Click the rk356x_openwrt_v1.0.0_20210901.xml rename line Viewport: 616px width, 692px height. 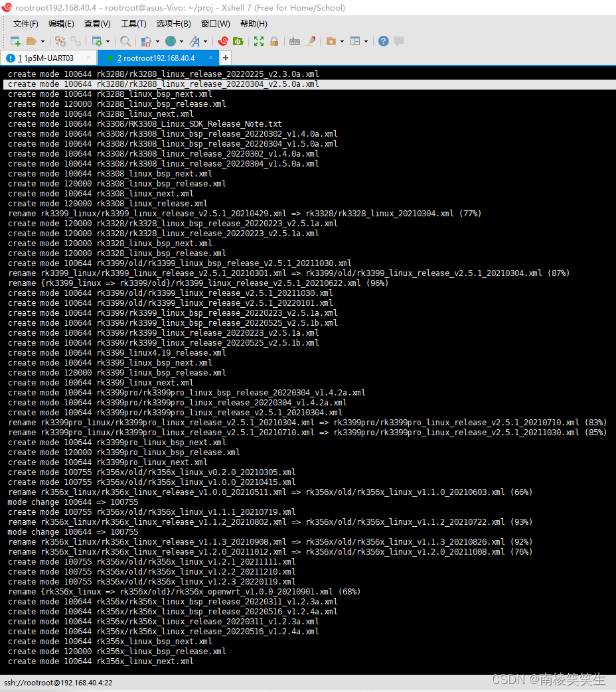tap(184, 592)
